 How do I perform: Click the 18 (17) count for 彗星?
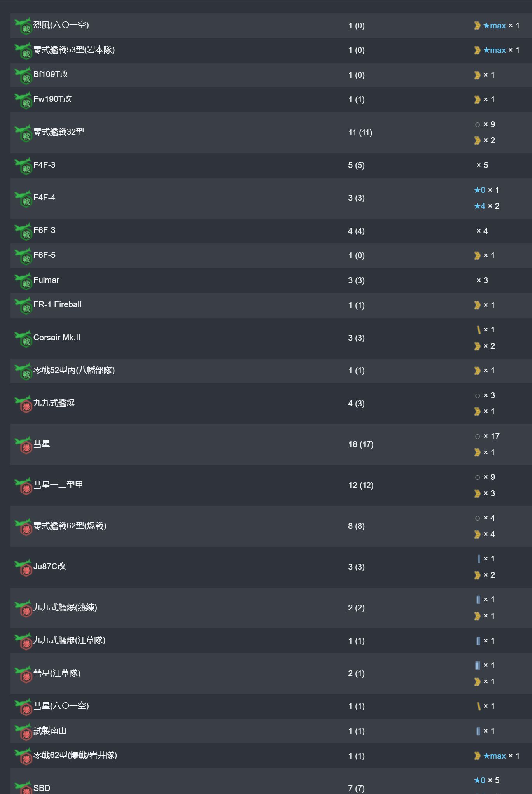[x=361, y=444]
